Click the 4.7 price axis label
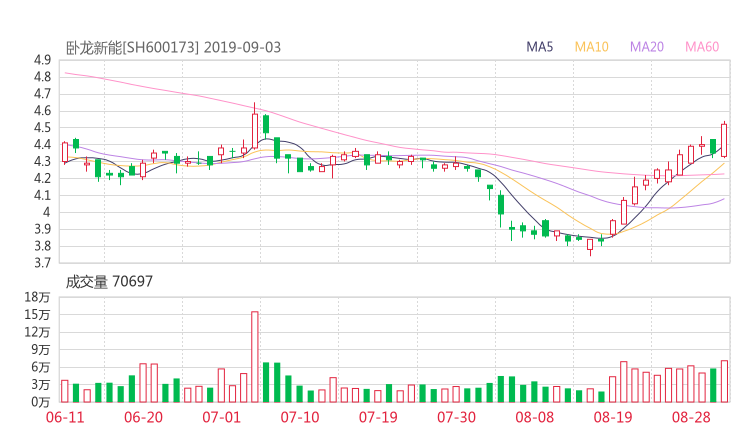 coord(42,94)
